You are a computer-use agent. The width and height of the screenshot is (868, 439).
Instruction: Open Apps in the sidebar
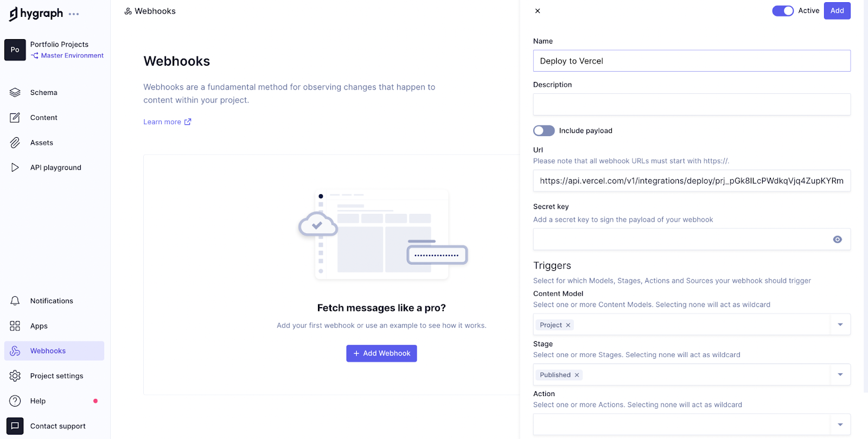(x=54, y=326)
